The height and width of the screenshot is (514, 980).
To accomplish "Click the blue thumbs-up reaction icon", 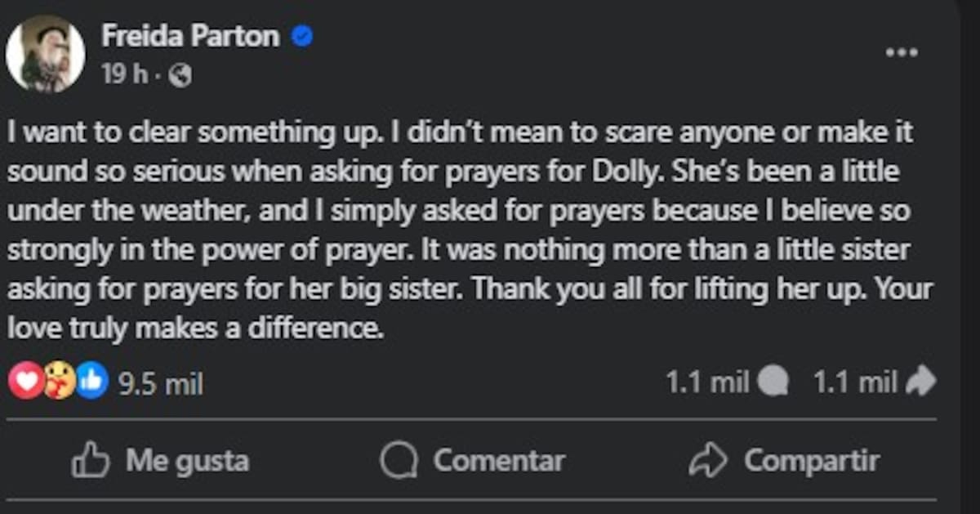I will [91, 382].
